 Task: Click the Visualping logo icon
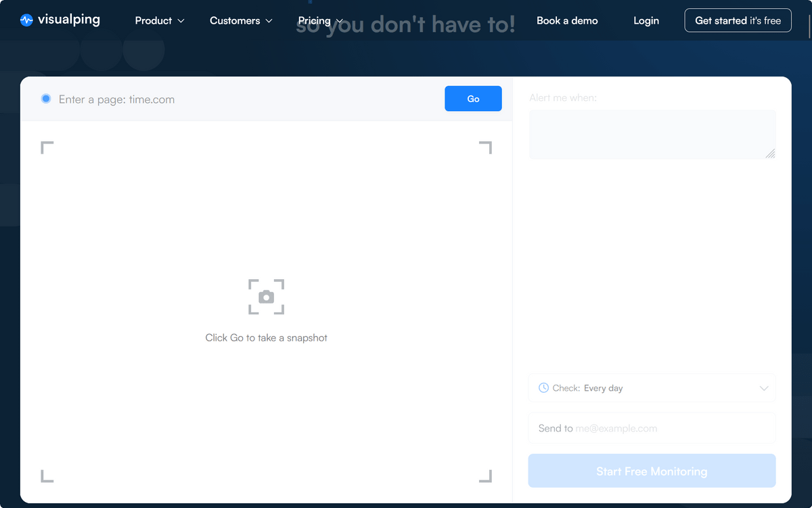pos(26,20)
